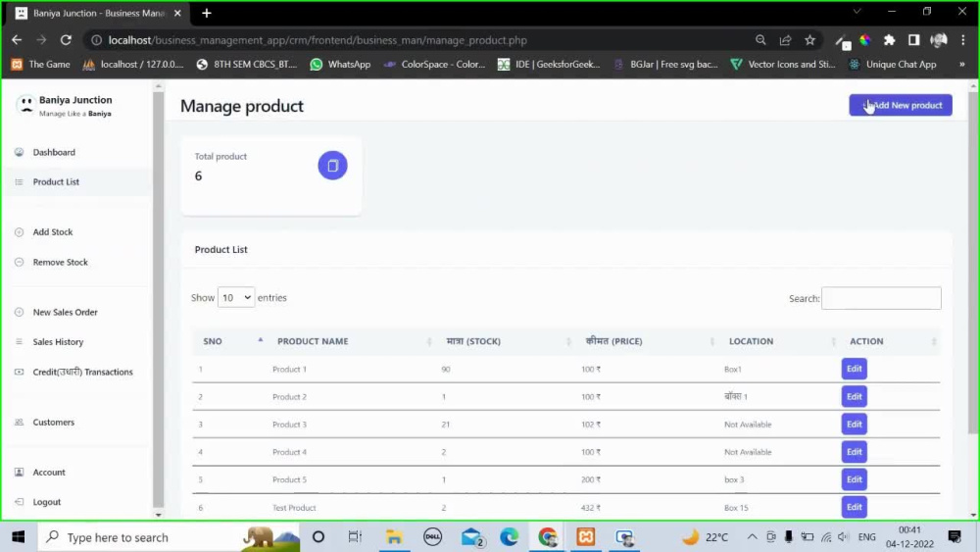This screenshot has width=980, height=552.
Task: Click the 'Test Product' name cell
Action: coord(294,508)
